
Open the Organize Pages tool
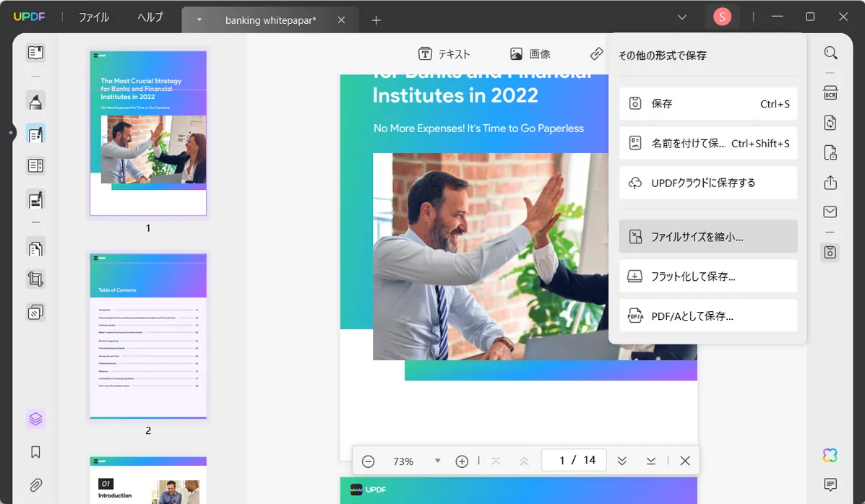(x=36, y=248)
